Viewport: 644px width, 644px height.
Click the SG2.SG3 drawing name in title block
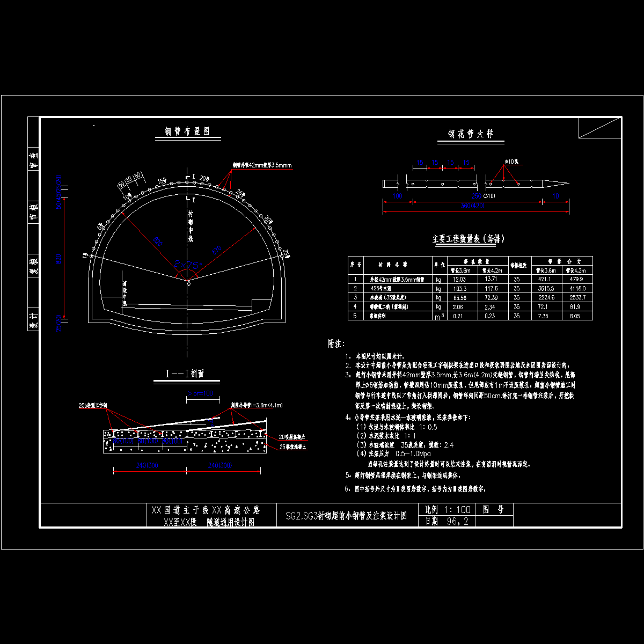click(x=346, y=516)
